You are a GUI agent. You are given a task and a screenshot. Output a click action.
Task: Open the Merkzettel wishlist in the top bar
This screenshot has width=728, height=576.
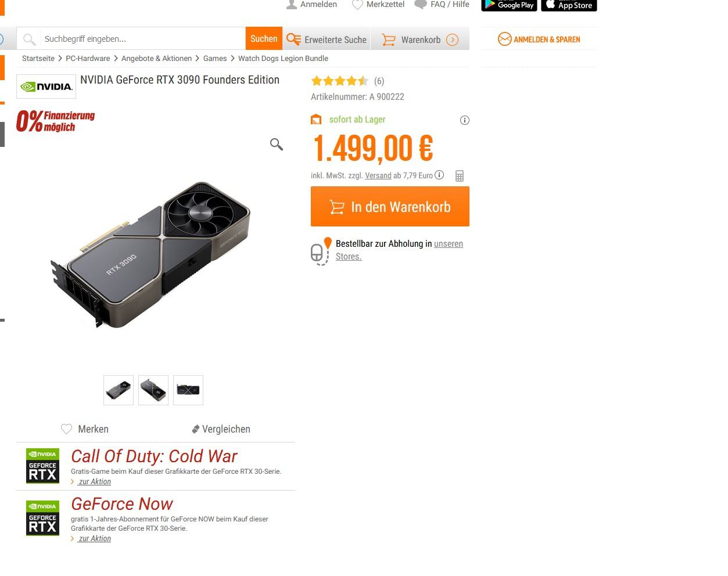[378, 5]
